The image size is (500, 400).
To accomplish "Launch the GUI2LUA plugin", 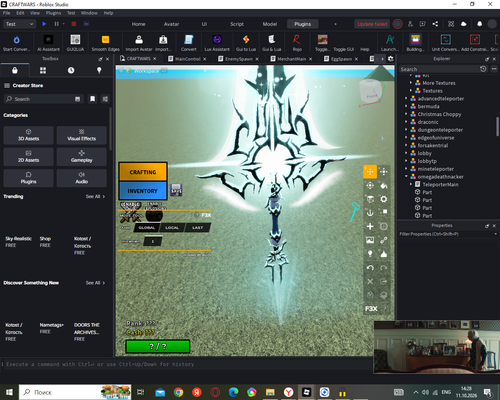I will [x=75, y=43].
